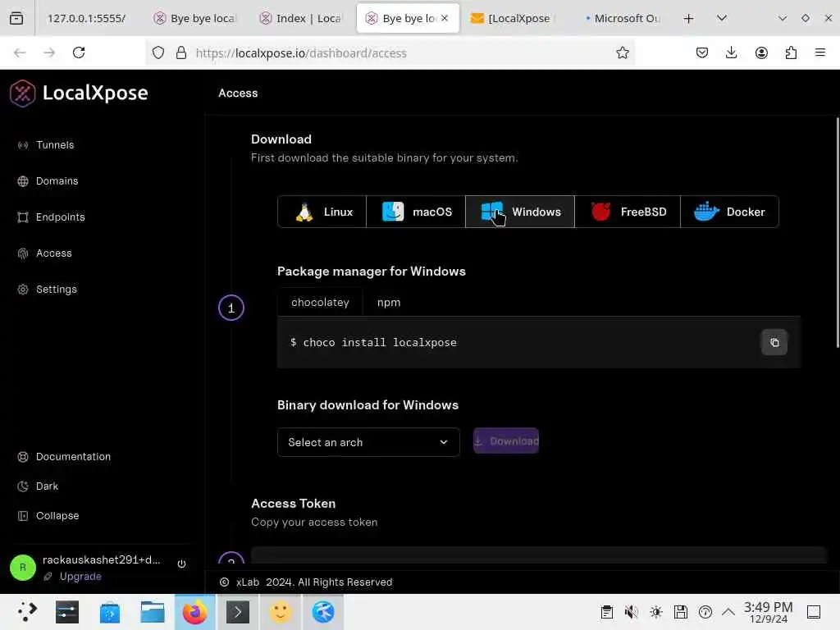Open the Select an arch dropdown
Viewport: 840px width, 630px height.
(368, 442)
